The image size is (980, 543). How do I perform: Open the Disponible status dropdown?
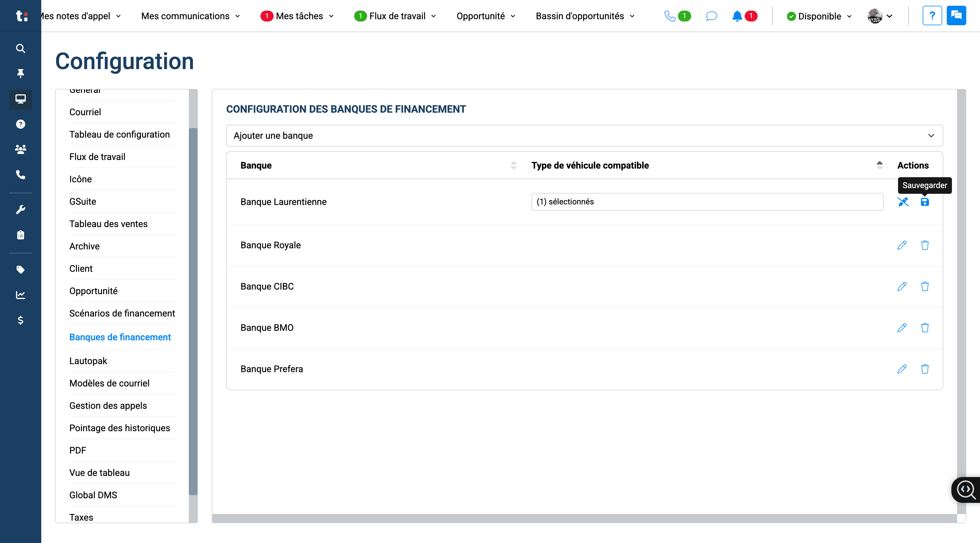tap(820, 16)
